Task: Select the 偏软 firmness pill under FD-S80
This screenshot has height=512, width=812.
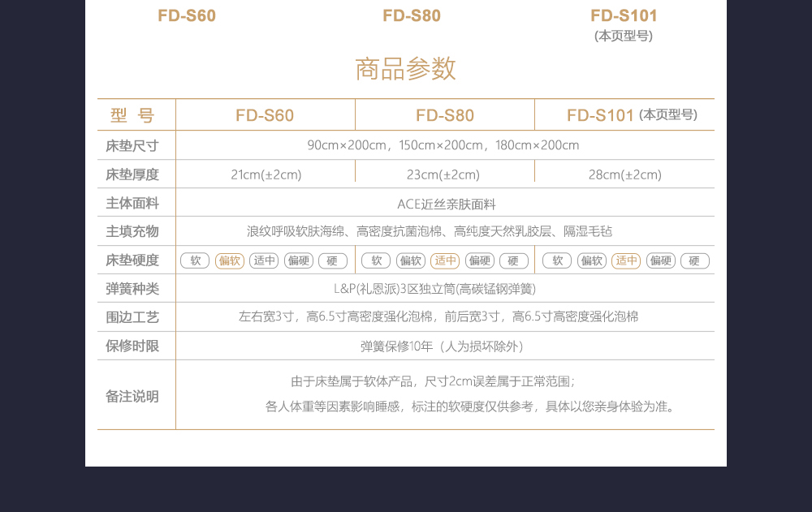Action: coord(411,260)
